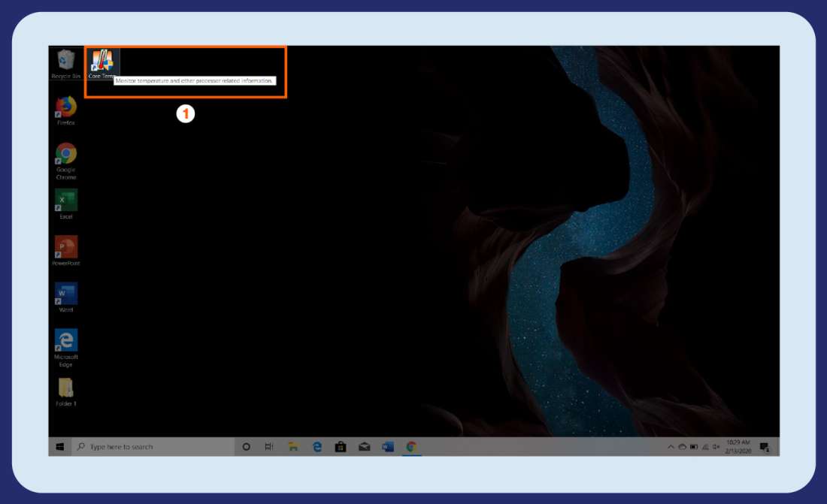
Task: Open the volume control in system tray
Action: [716, 447]
